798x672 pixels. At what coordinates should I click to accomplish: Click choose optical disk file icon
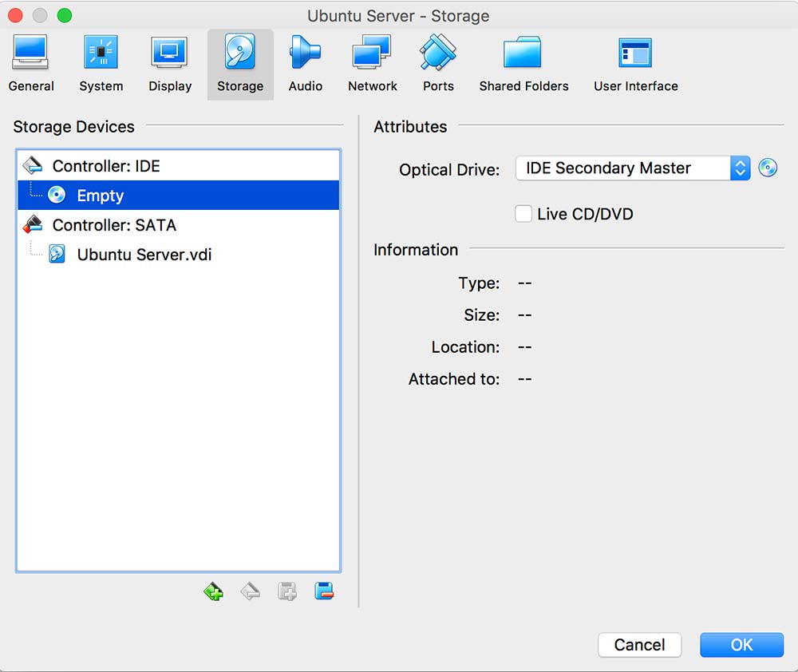pos(768,168)
